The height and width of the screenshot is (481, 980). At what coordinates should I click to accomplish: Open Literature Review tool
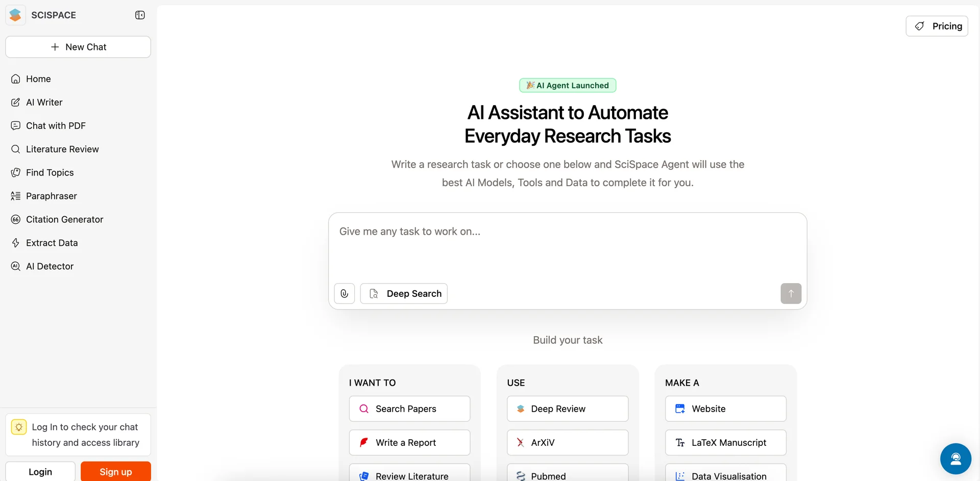78,149
